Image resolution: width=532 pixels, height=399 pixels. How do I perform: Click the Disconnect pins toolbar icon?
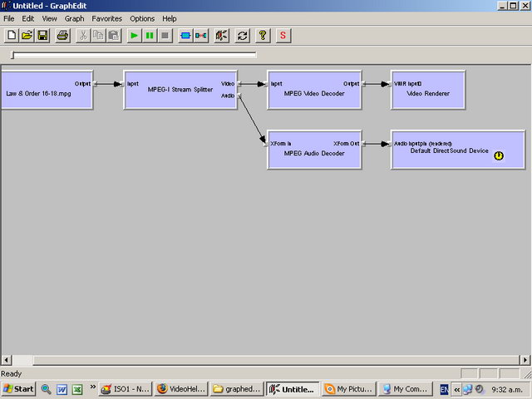(201, 35)
